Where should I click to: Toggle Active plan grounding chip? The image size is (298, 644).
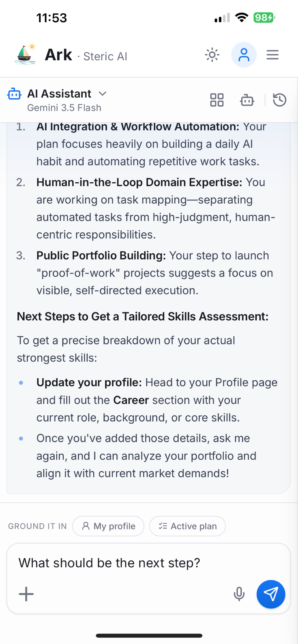[x=187, y=526]
